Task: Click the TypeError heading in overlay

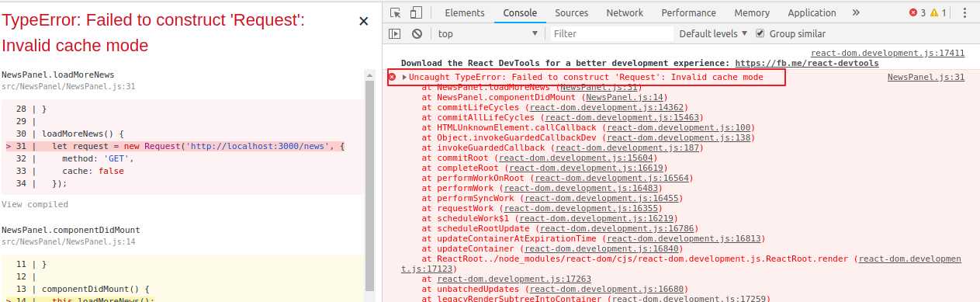Action: click(x=154, y=33)
